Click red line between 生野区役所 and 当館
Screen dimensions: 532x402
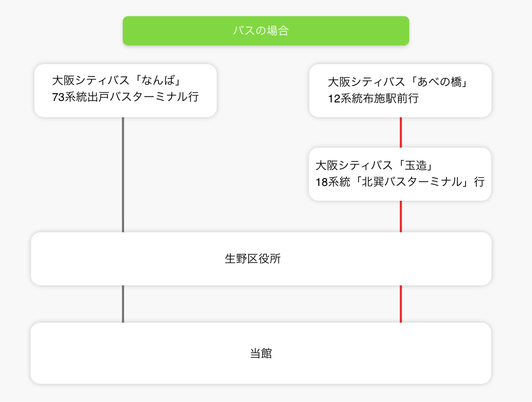point(401,304)
